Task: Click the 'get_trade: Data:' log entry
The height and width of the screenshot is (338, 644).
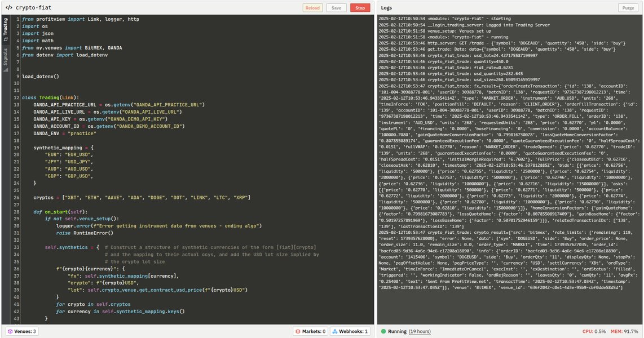Action: point(497,49)
